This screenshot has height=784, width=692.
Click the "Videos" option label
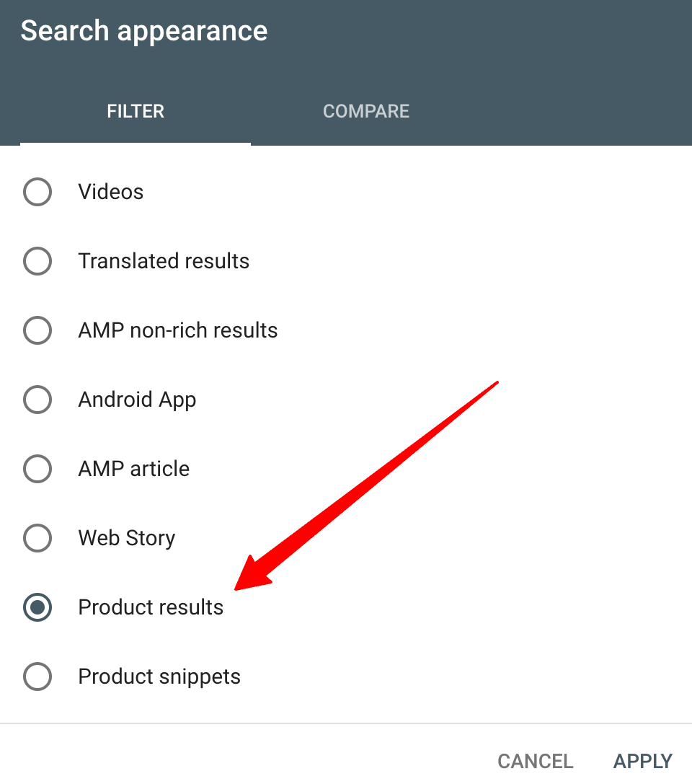(111, 192)
